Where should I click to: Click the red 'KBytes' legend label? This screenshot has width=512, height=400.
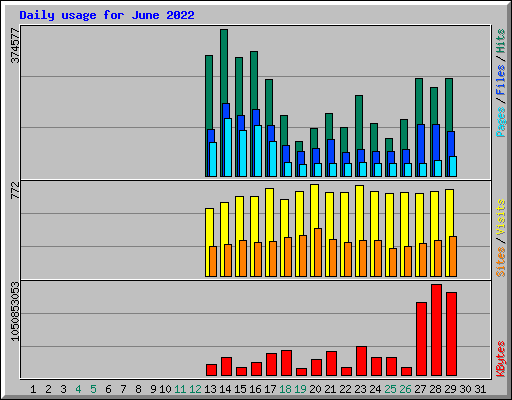click(501, 359)
